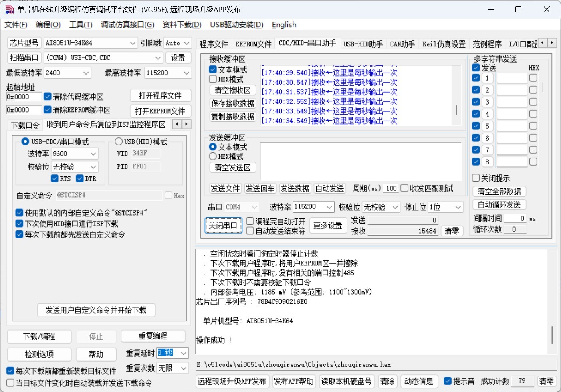The width and height of the screenshot is (561, 392).
Task: Click 下载/编程 button
Action: point(39,336)
